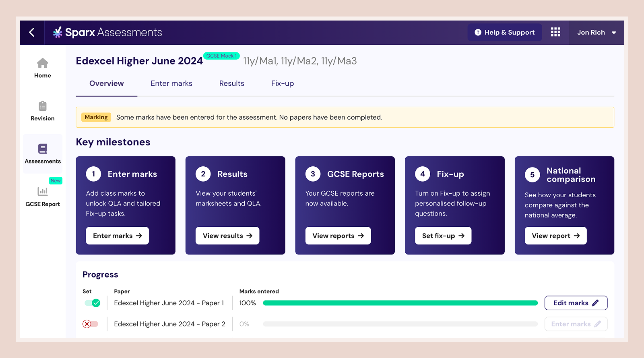Go back using the header chevron arrow

32,32
